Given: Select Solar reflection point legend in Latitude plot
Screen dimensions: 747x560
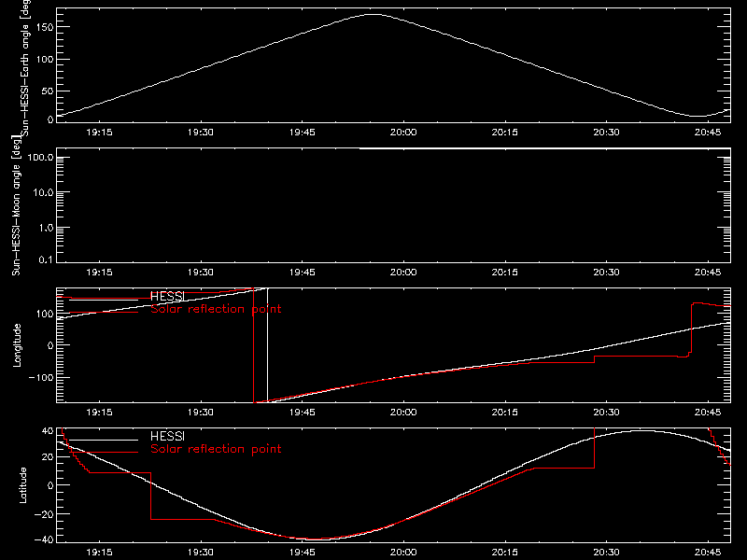Looking at the screenshot, I should tap(216, 449).
